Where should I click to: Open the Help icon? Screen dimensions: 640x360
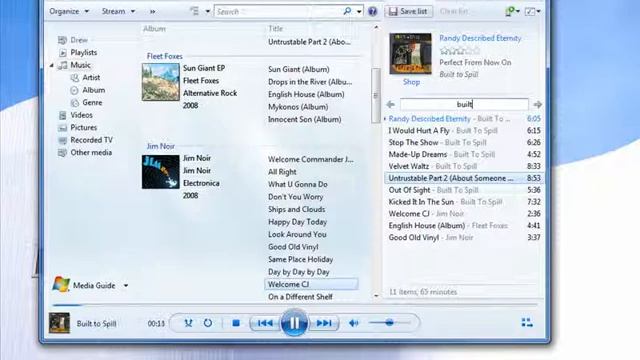tap(372, 11)
